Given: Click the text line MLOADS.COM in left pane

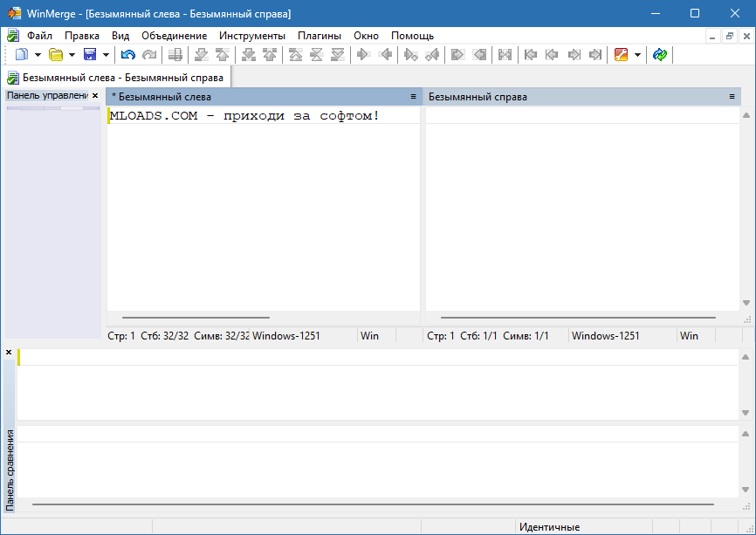Looking at the screenshot, I should click(244, 116).
